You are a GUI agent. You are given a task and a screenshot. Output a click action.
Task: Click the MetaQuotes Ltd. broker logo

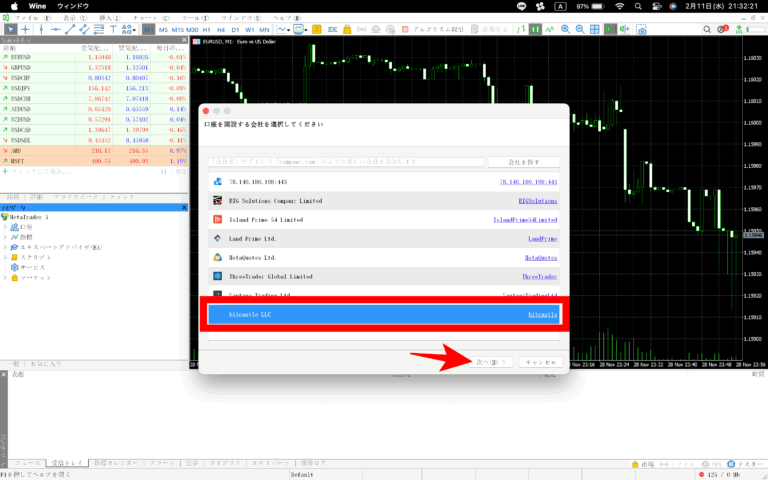(216, 257)
